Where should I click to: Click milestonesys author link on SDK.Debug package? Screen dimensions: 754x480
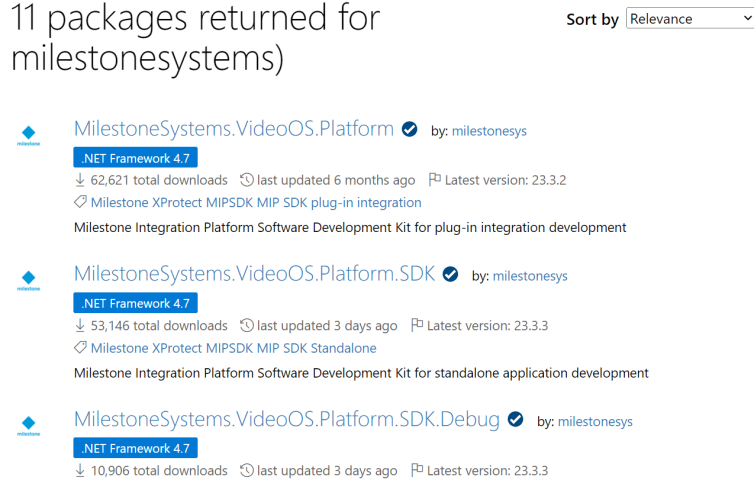click(595, 422)
